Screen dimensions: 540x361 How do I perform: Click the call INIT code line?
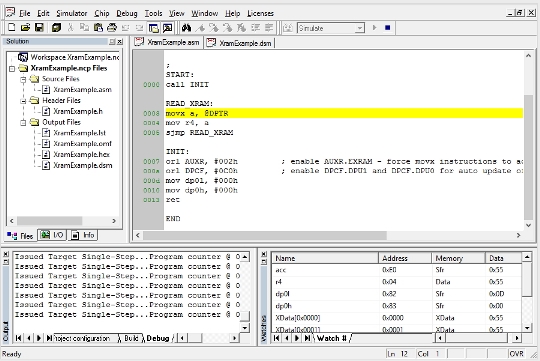tap(187, 84)
